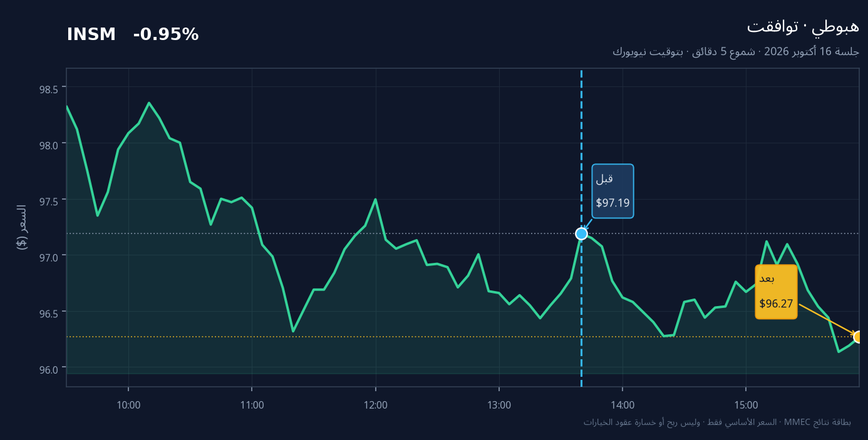Click the "15:00" time axis label

click(x=746, y=405)
